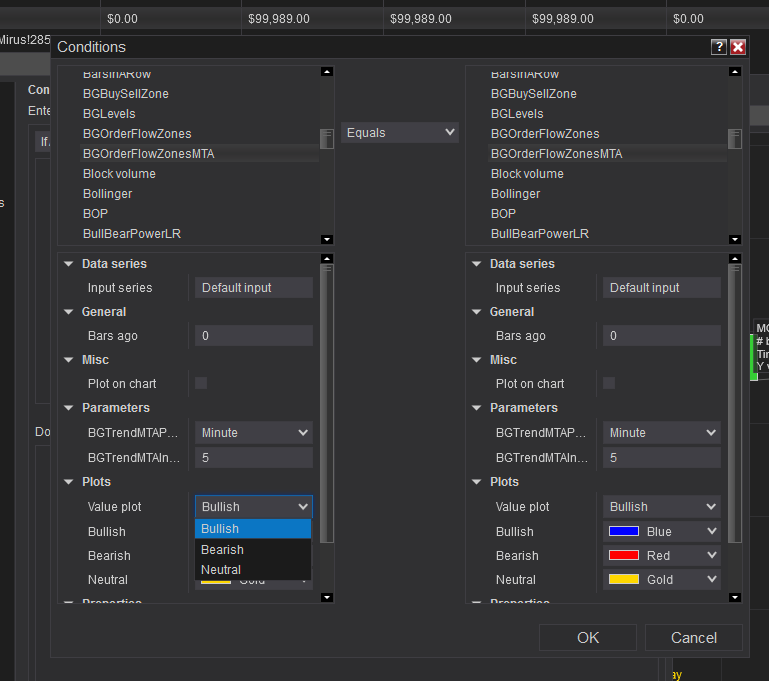The image size is (769, 681).
Task: Click left indicator list scroll down arrow
Action: [x=327, y=239]
